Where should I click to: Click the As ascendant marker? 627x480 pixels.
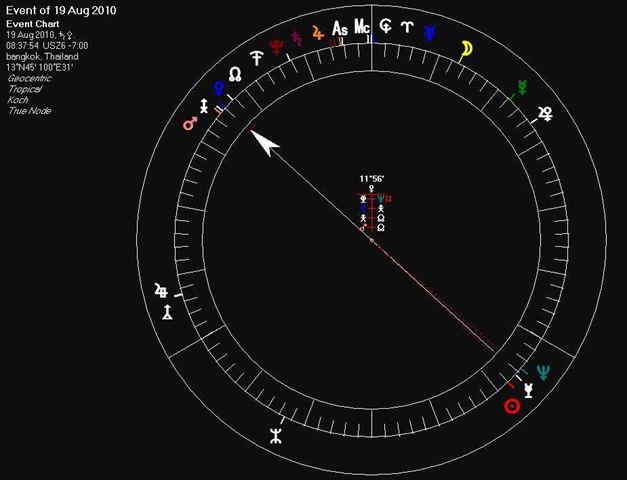pyautogui.click(x=340, y=29)
